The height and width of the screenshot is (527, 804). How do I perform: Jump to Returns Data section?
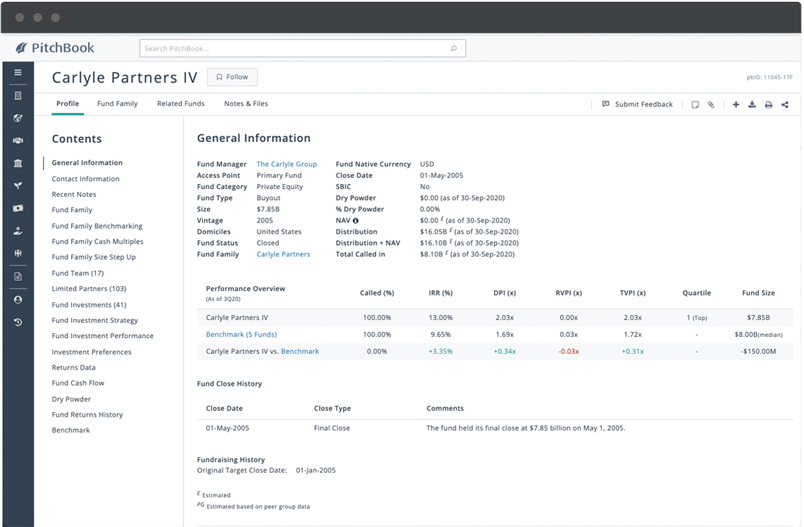[73, 368]
